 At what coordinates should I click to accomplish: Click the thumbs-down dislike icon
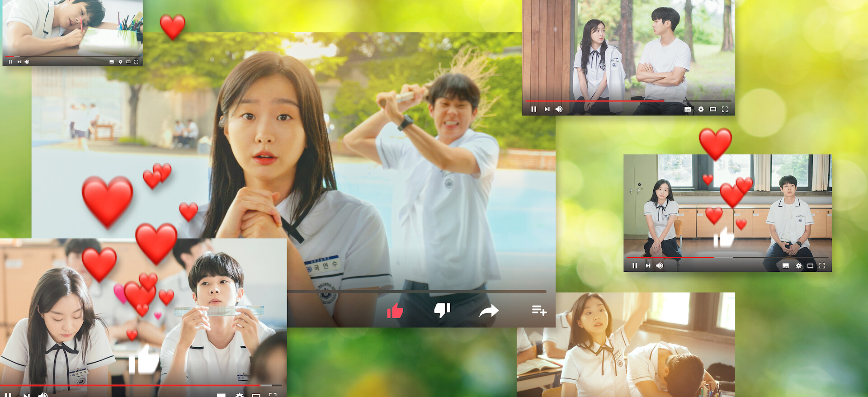(x=442, y=310)
